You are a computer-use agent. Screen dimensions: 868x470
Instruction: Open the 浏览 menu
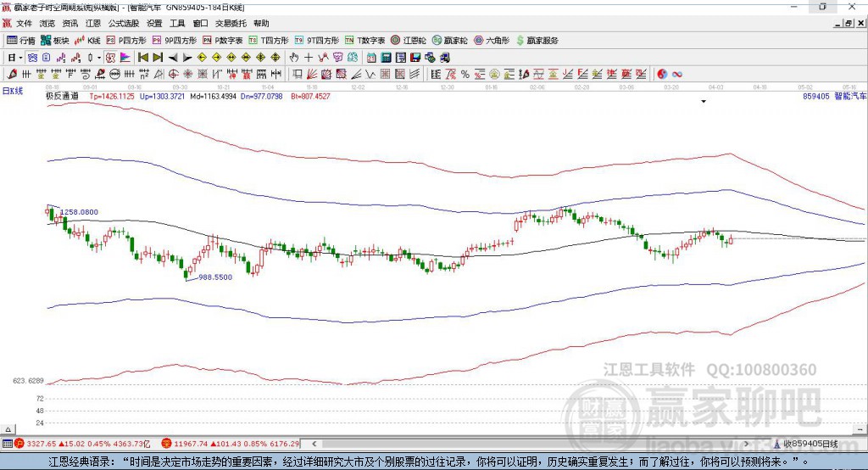click(47, 23)
